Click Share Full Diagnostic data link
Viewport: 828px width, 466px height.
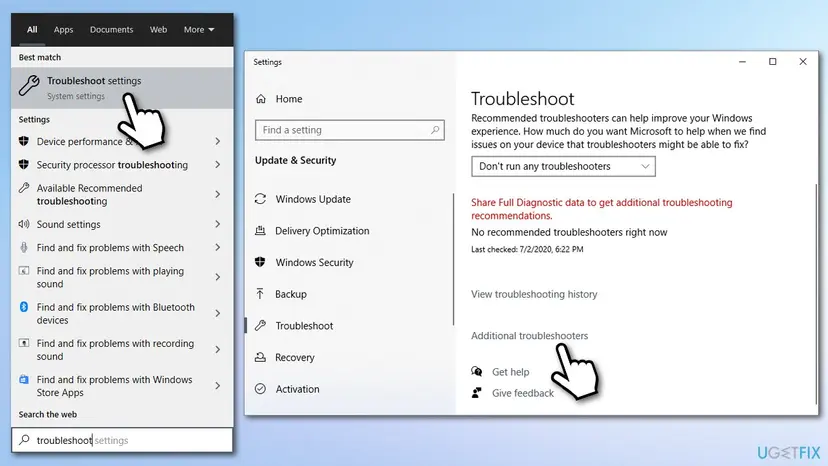(x=601, y=209)
